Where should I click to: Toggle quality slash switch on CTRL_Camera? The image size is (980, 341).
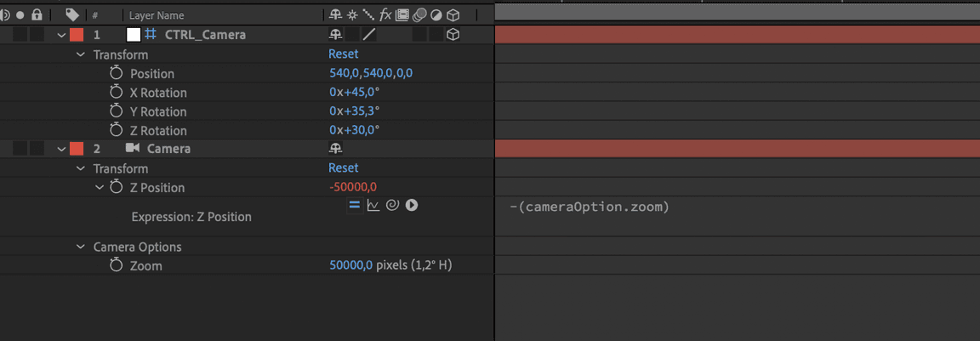[369, 35]
